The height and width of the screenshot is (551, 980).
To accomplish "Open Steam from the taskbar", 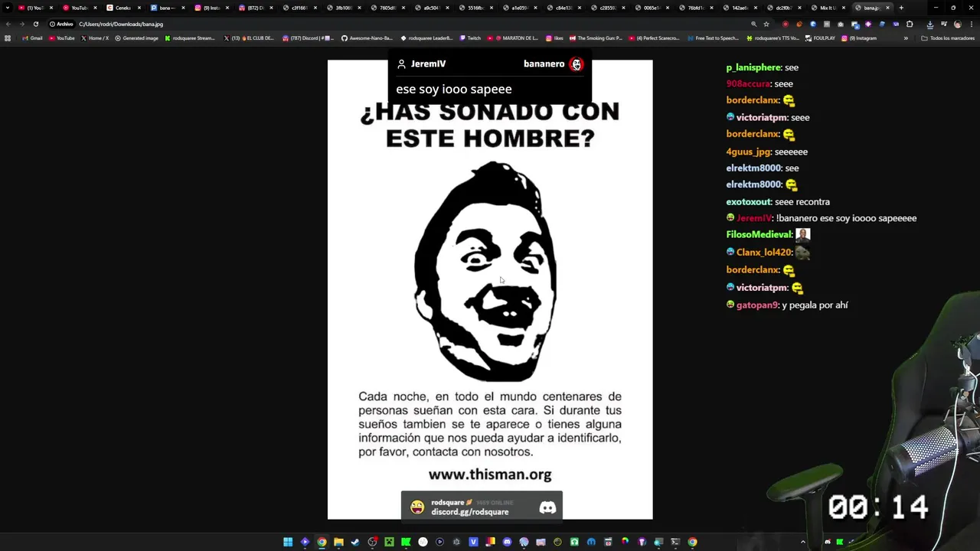I will click(355, 542).
